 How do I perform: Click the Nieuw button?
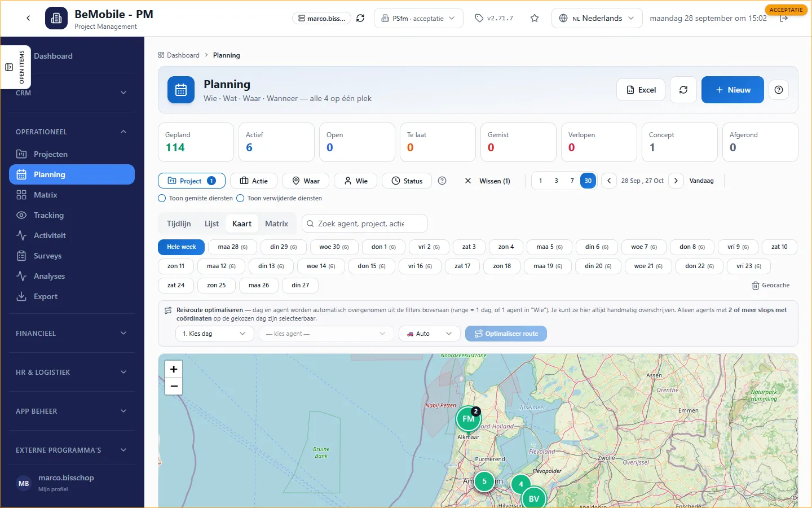click(x=732, y=90)
